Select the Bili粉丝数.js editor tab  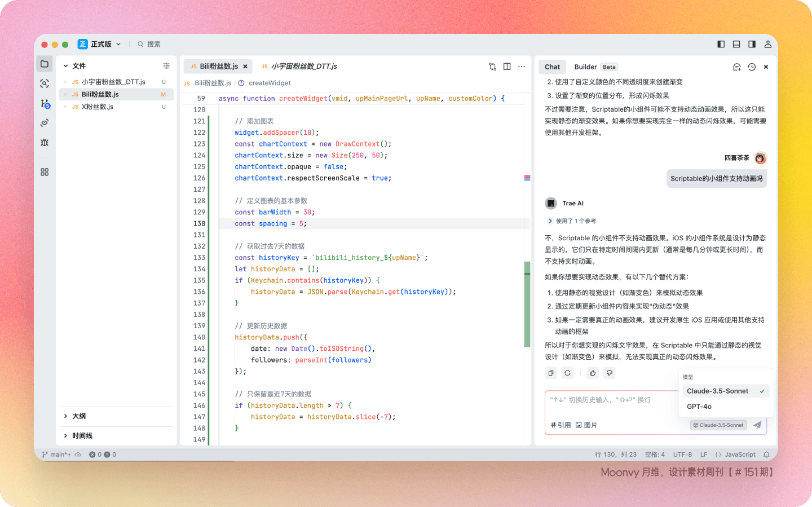217,67
